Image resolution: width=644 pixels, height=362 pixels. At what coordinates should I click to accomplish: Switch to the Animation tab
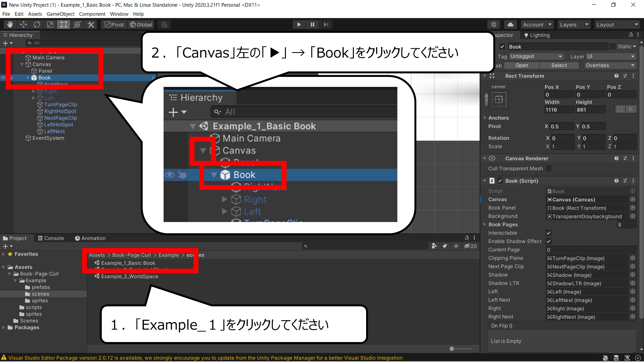pos(90,238)
